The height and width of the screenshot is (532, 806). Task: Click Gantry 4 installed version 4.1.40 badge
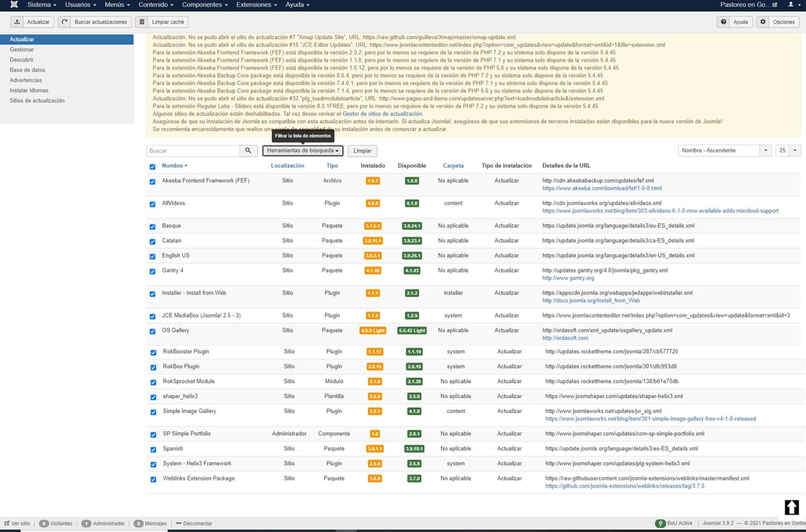pos(372,271)
